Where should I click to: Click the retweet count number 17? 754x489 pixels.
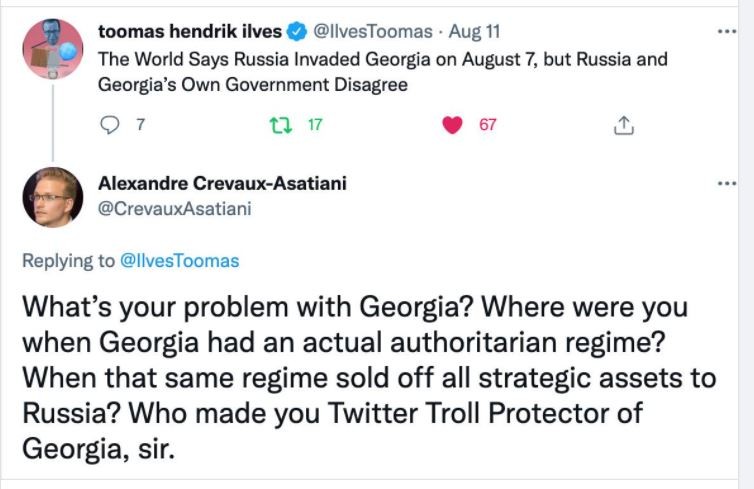314,125
